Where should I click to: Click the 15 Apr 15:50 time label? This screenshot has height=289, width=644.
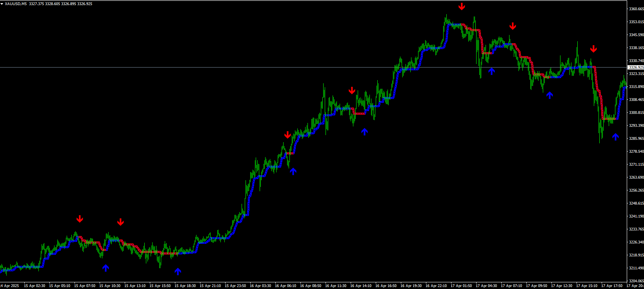pyautogui.click(x=160, y=286)
